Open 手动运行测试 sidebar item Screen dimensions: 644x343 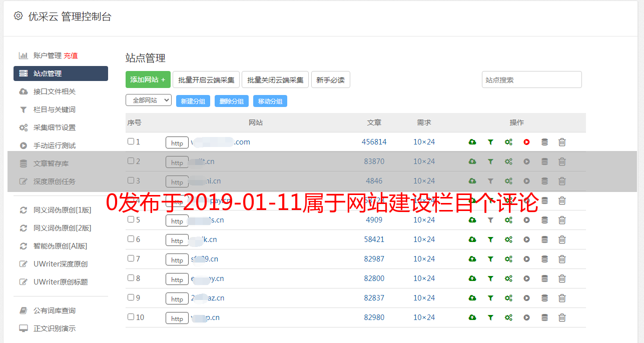point(55,145)
